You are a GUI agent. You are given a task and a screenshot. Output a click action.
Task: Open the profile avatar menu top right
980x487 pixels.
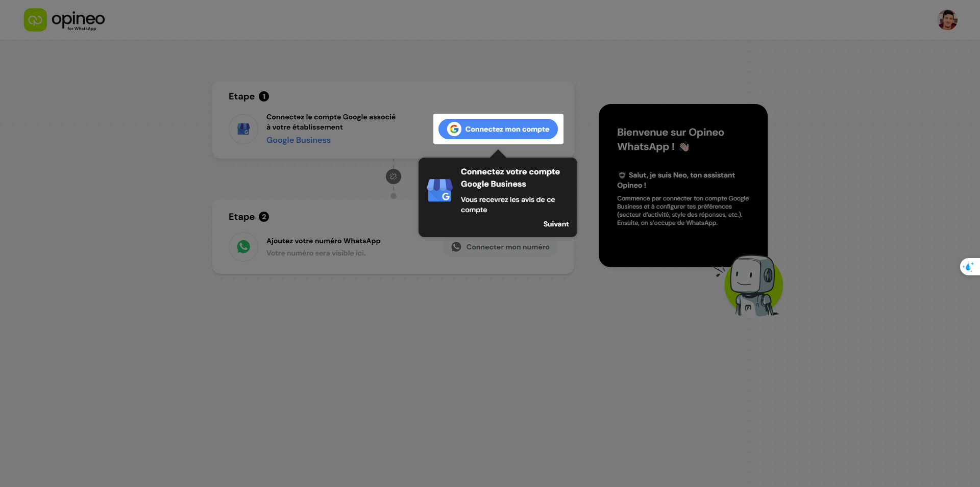pos(947,20)
